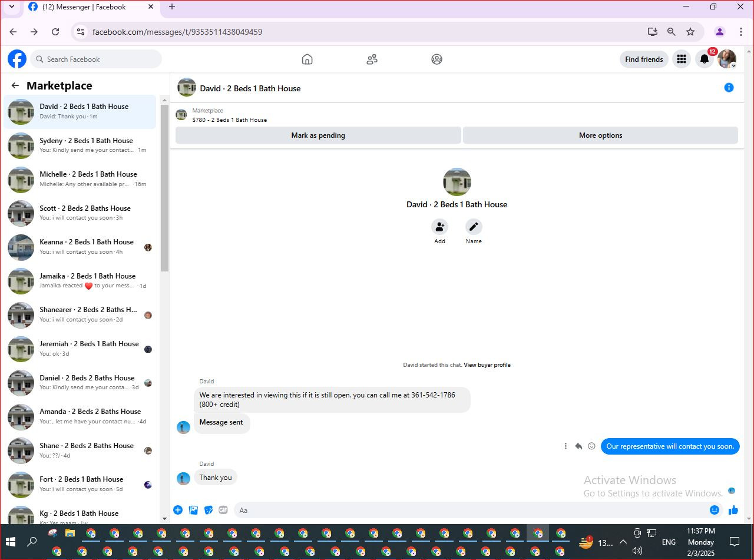The width and height of the screenshot is (754, 560).
Task: Open Shane 2 Beds 2 Baths conversation
Action: click(80, 450)
